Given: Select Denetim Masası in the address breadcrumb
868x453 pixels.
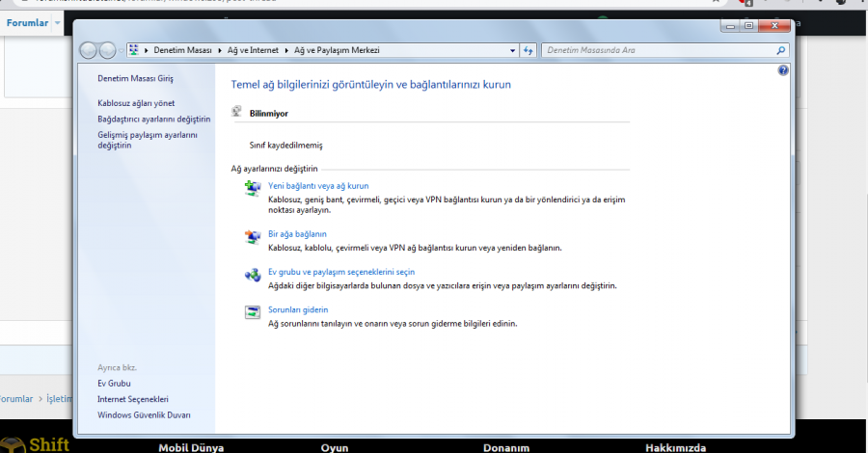Looking at the screenshot, I should click(182, 50).
